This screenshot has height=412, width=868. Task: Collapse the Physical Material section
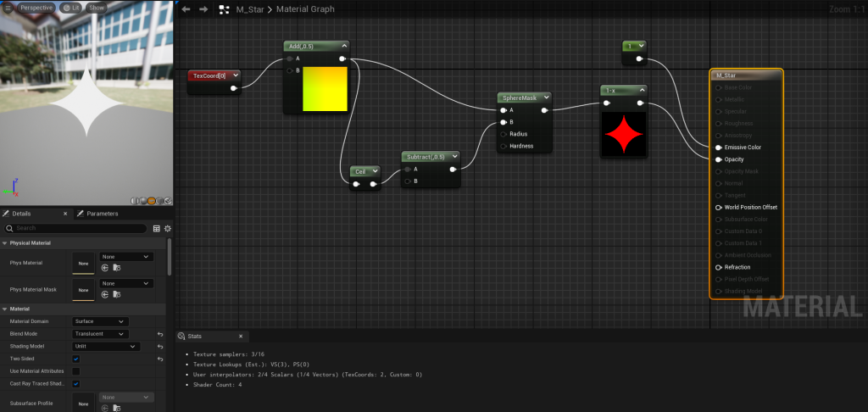5,243
